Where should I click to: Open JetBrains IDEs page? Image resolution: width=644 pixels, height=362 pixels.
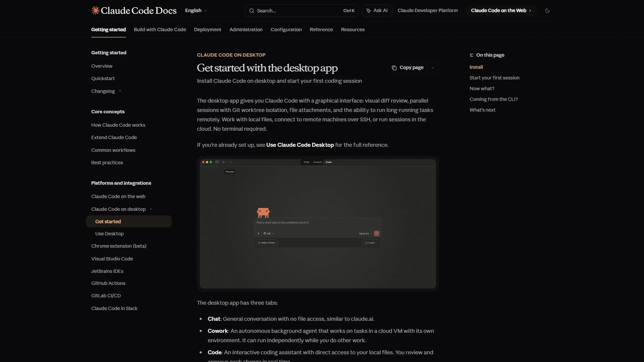tap(107, 271)
